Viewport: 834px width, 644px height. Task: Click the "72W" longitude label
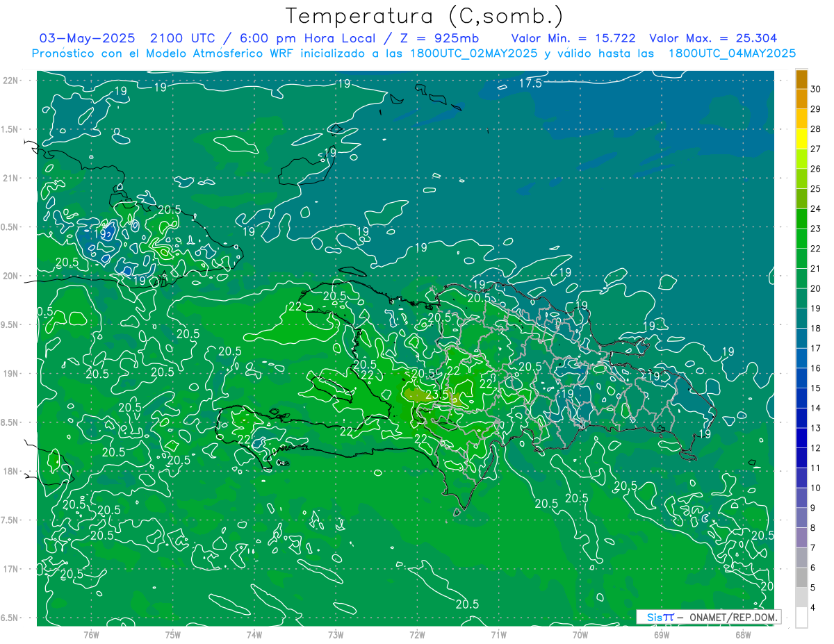tap(417, 634)
